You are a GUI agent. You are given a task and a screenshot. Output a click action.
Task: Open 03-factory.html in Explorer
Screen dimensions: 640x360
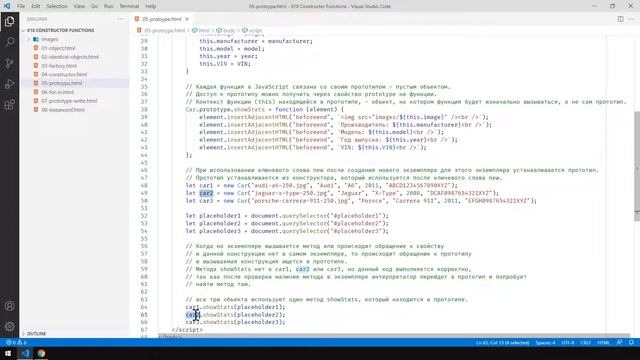click(x=59, y=66)
